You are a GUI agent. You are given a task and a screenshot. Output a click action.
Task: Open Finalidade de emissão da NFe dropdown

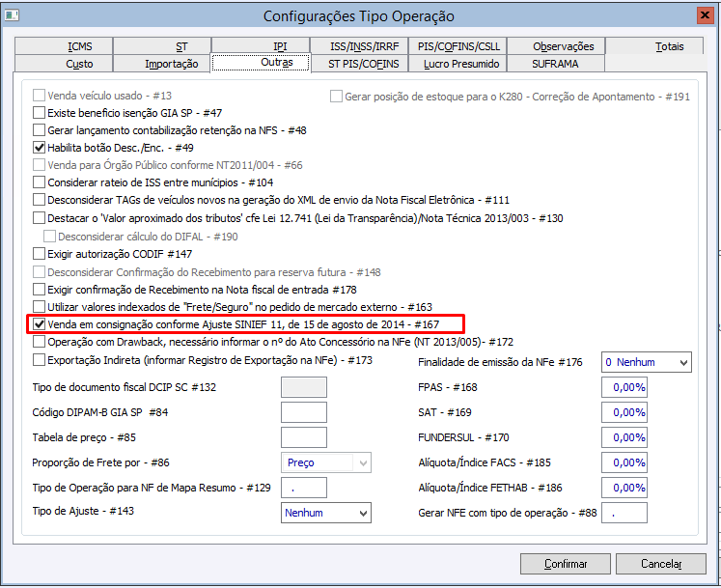(646, 362)
